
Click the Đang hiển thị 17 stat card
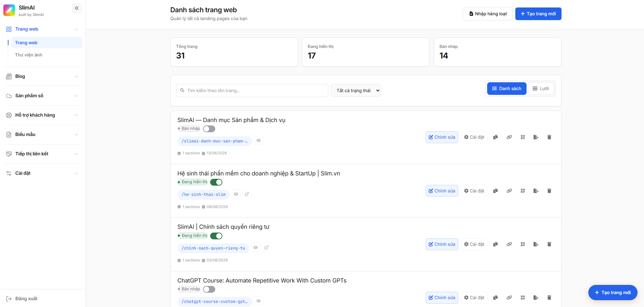(x=366, y=52)
